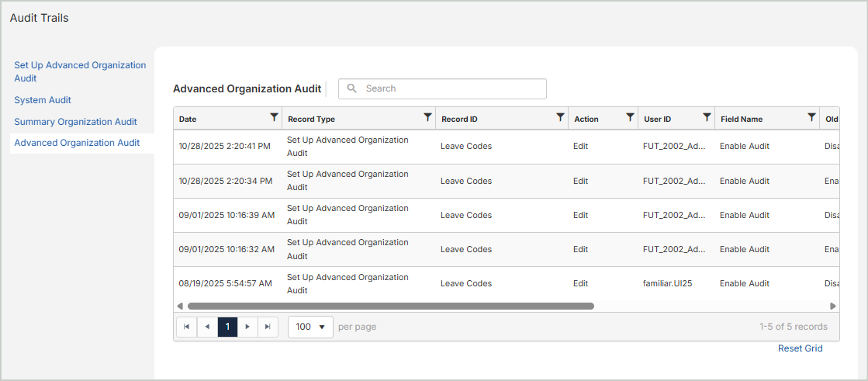Image resolution: width=868 pixels, height=381 pixels.
Task: Go to the previous page arrow
Action: 207,327
